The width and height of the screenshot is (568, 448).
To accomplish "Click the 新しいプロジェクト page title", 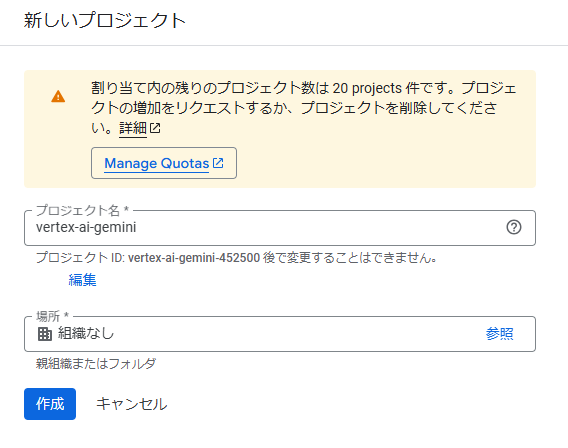I will (x=104, y=20).
